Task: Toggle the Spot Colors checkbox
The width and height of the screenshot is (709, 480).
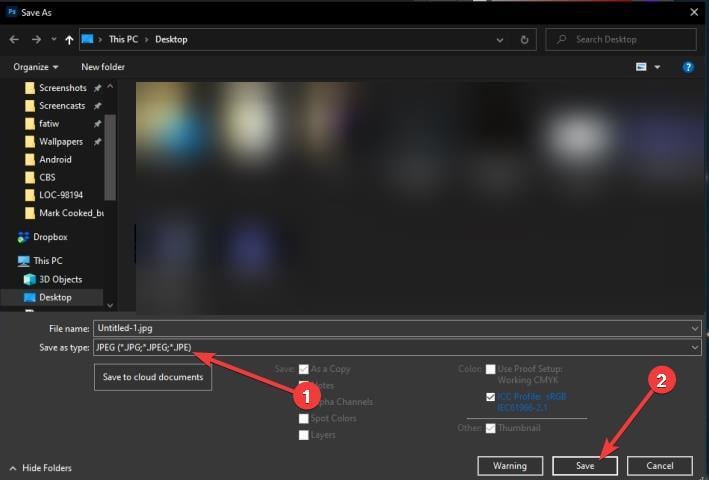Action: (x=303, y=419)
